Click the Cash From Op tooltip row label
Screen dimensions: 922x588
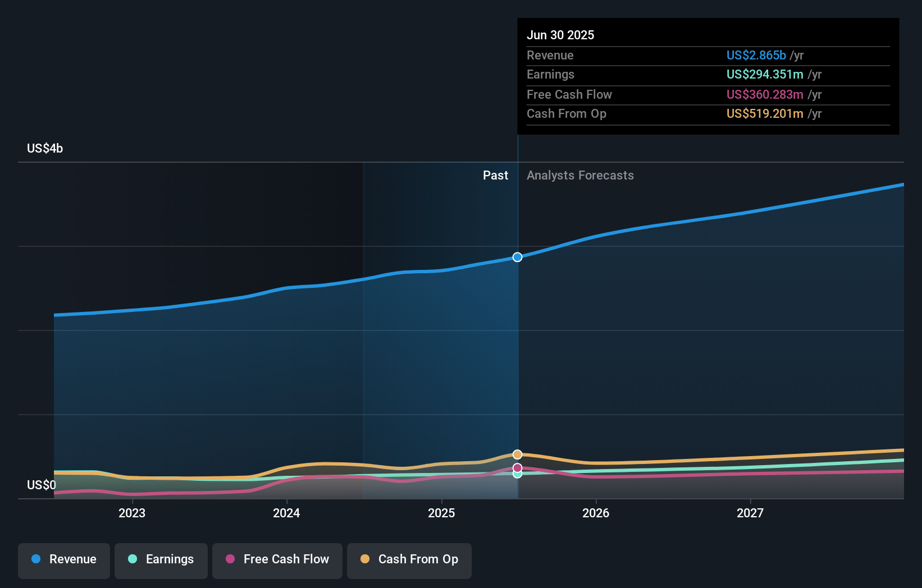point(567,113)
